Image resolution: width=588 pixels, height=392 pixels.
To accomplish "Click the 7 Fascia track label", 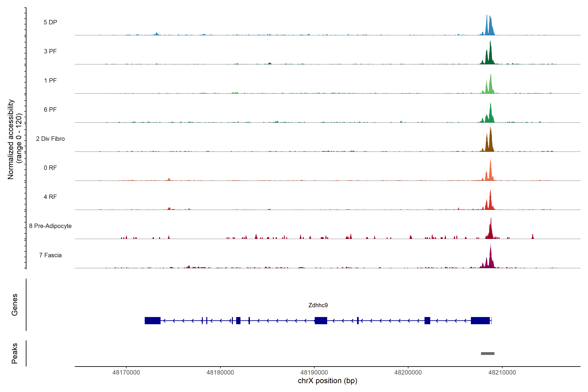I will coord(50,255).
